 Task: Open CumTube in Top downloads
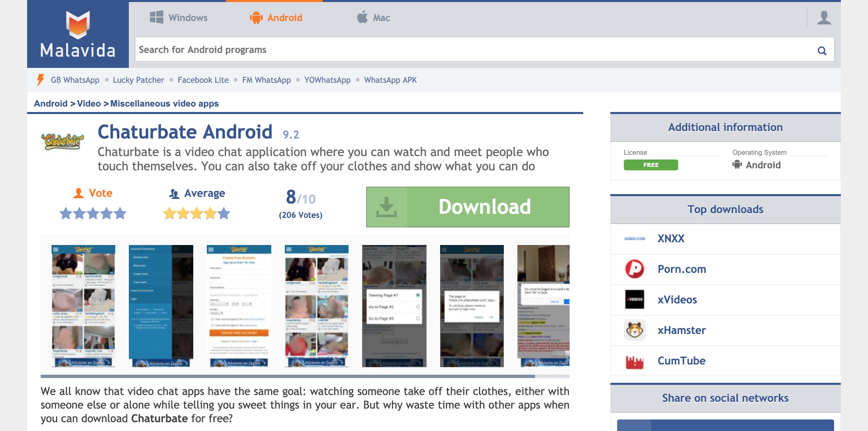pyautogui.click(x=682, y=361)
